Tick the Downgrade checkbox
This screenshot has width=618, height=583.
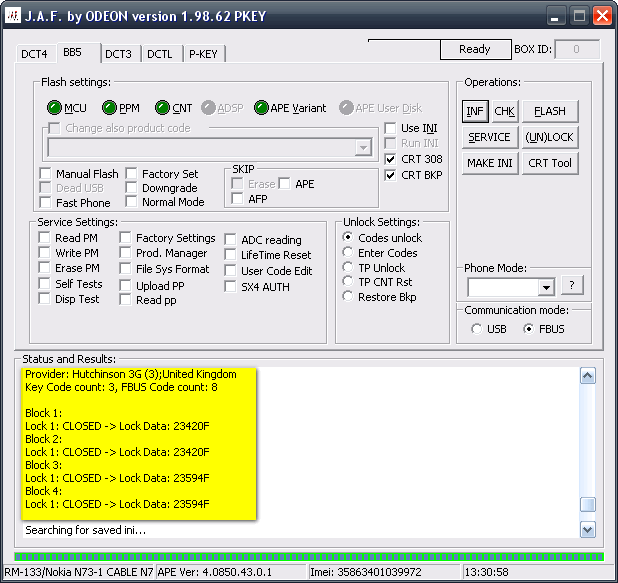131,188
